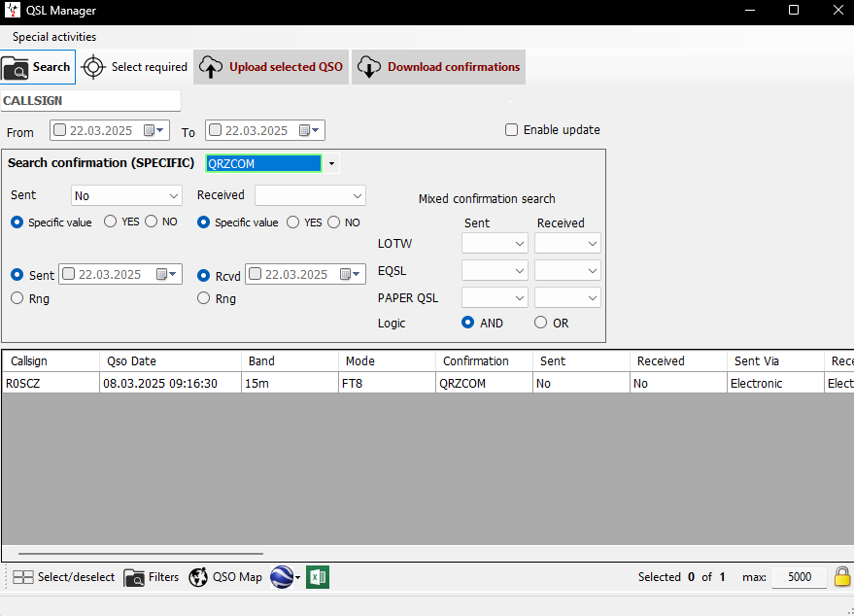Click the yellow padlock icon

click(x=842, y=577)
